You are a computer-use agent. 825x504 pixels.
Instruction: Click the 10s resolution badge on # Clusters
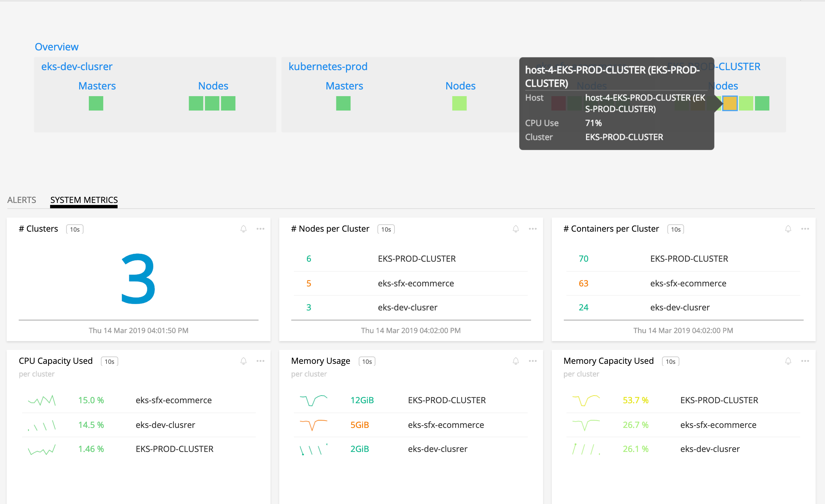point(74,229)
